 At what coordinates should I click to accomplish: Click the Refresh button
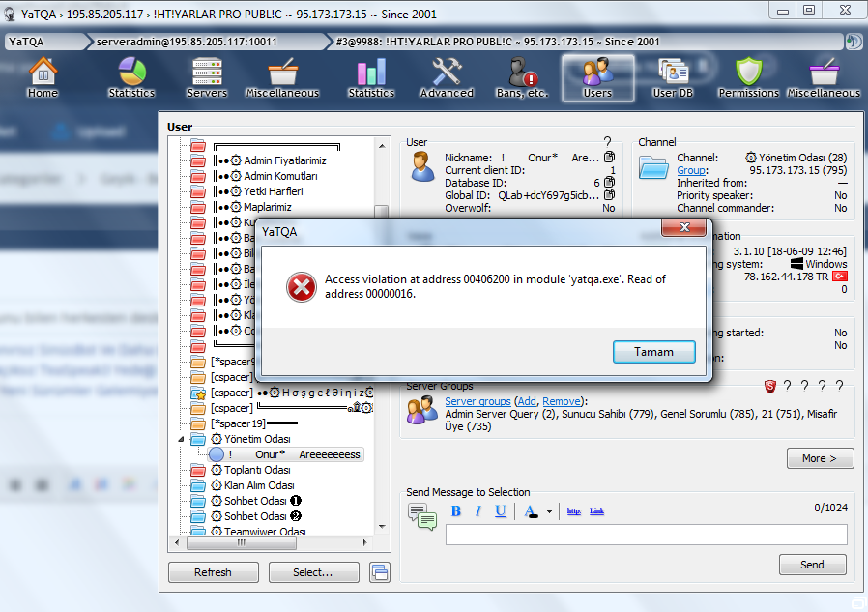pyautogui.click(x=213, y=572)
